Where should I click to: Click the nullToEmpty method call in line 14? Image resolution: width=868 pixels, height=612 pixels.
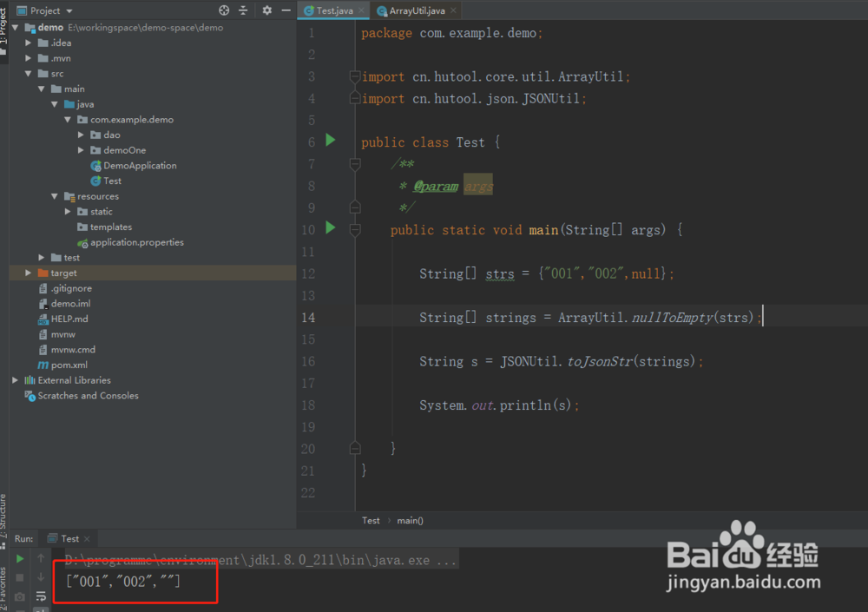point(672,318)
